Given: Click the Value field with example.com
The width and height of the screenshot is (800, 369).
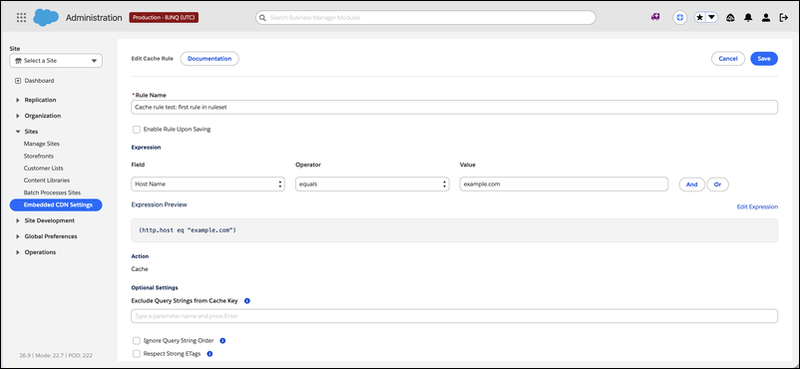Looking at the screenshot, I should (x=564, y=184).
